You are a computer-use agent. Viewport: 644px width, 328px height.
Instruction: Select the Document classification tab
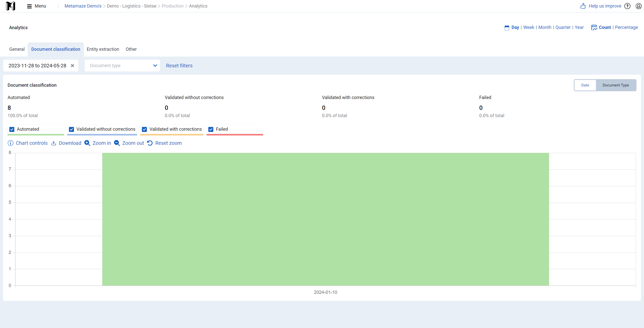(x=56, y=49)
